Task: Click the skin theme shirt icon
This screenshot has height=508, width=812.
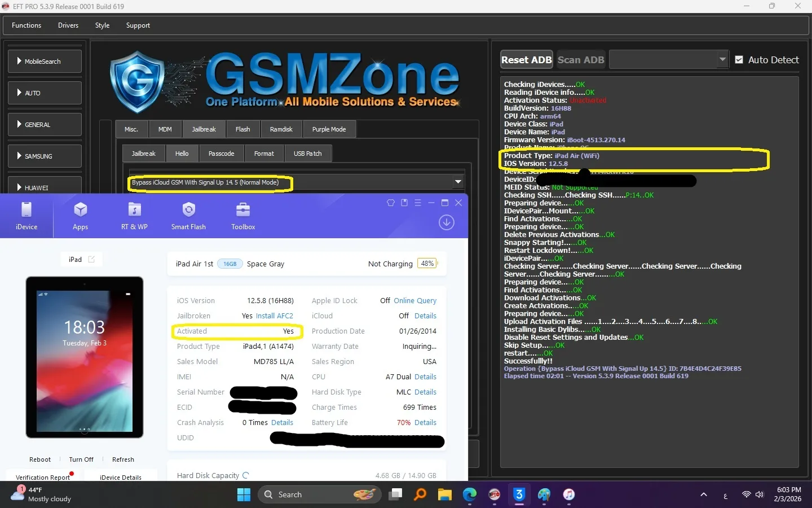Action: point(390,203)
